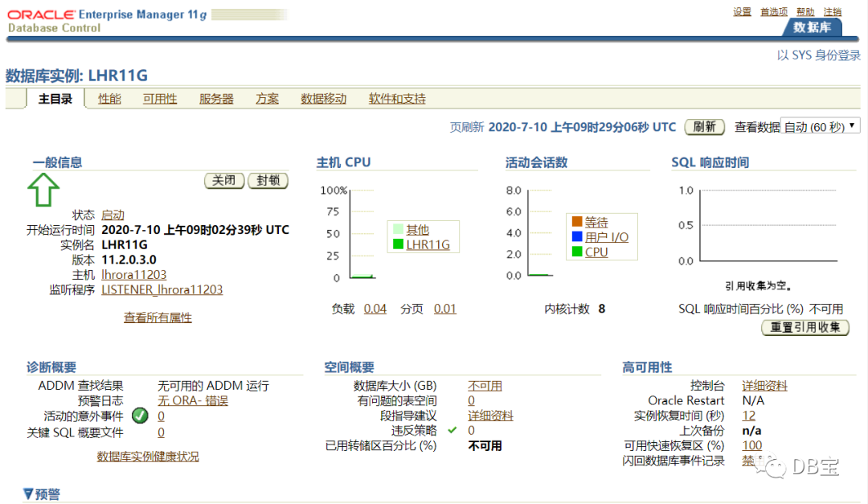Click the 刷新 button

coord(704,127)
